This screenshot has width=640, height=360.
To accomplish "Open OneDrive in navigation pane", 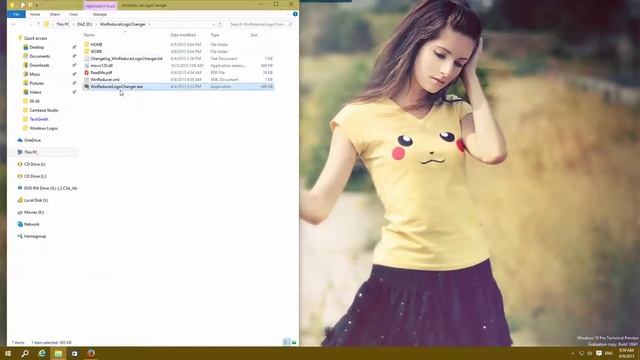I will pos(32,140).
